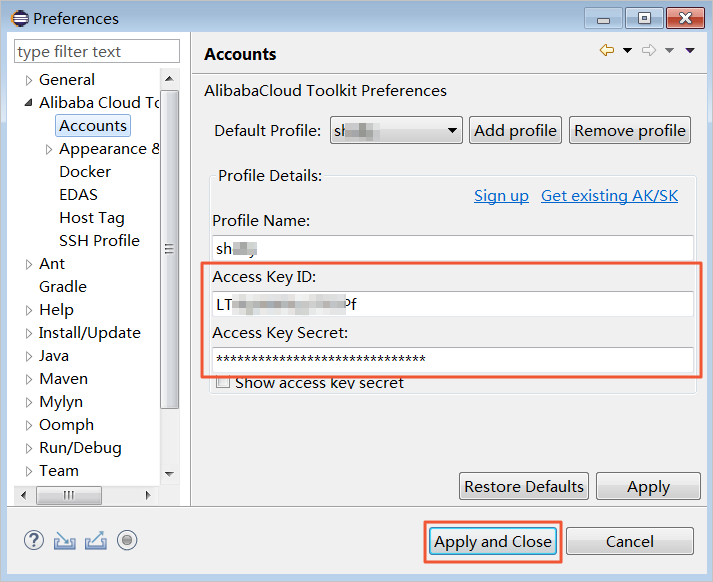
Task: Click the oomph record preferences icon
Action: tap(126, 541)
